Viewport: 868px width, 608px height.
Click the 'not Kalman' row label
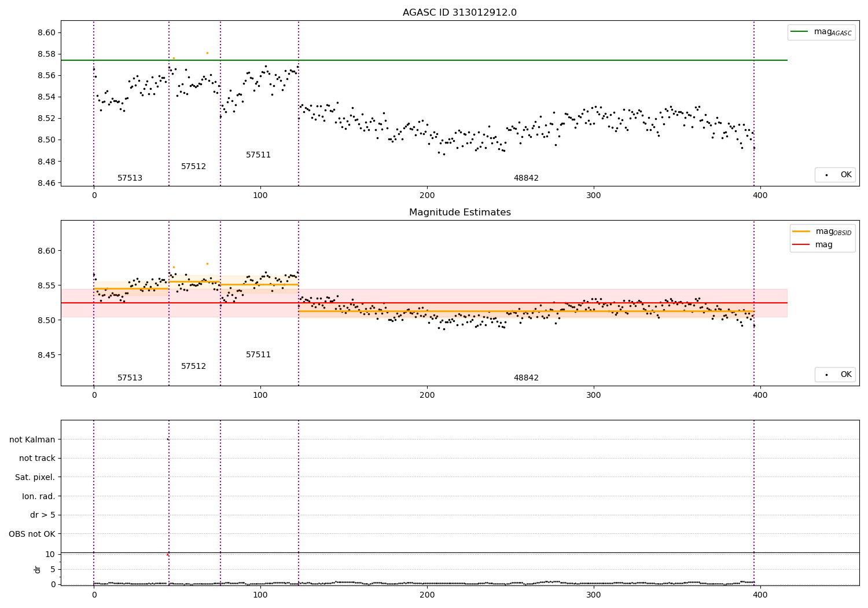(x=32, y=439)
